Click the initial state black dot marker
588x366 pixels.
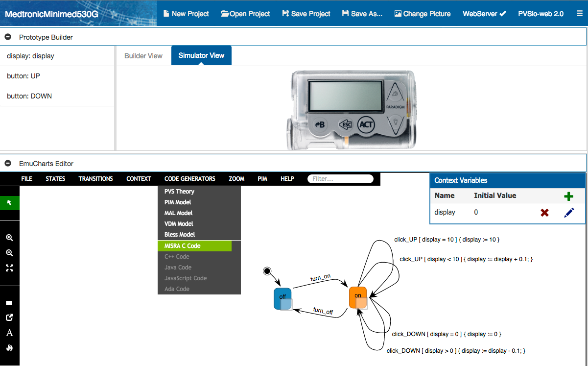click(267, 271)
